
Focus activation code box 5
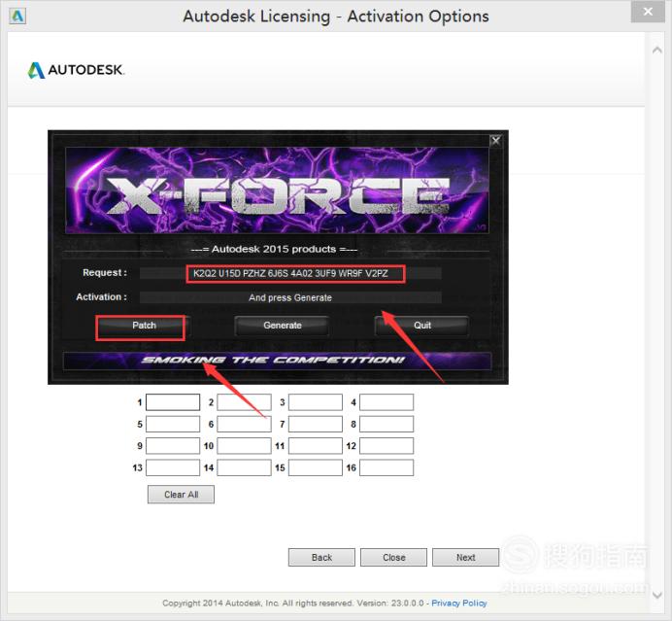173,424
